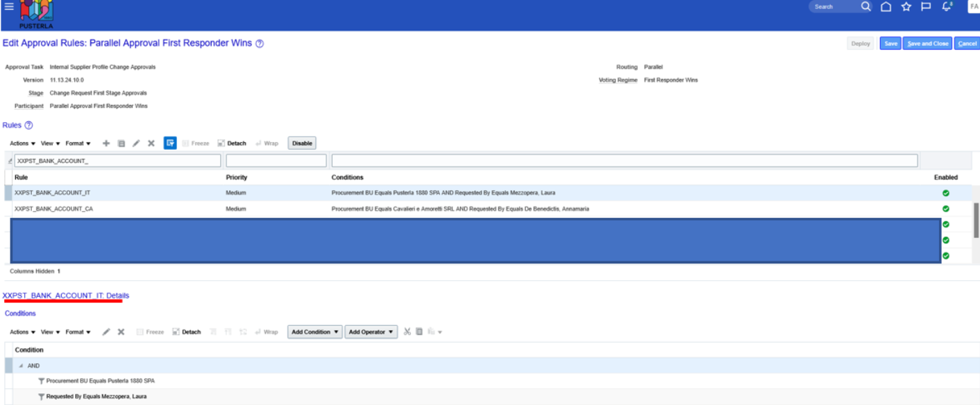Click Rule column header
The image size is (980, 405).
point(22,178)
